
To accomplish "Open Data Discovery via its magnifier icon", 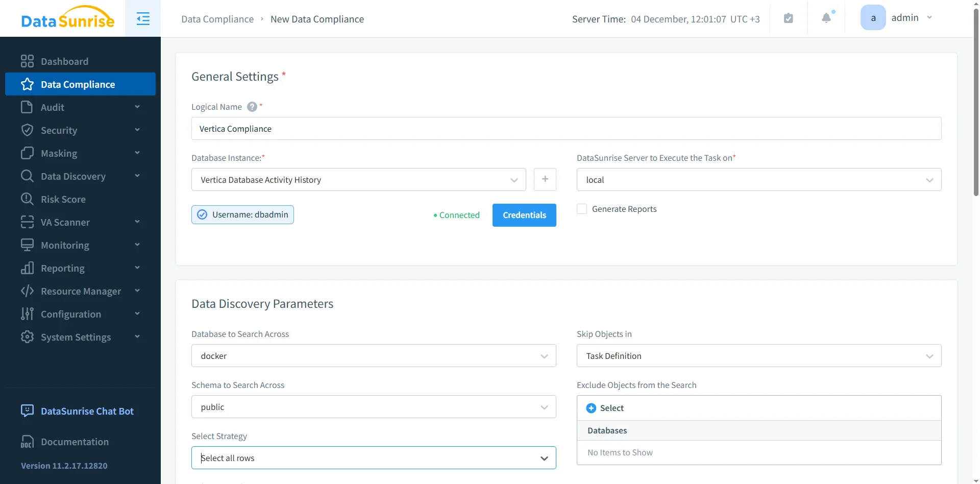I will [28, 176].
